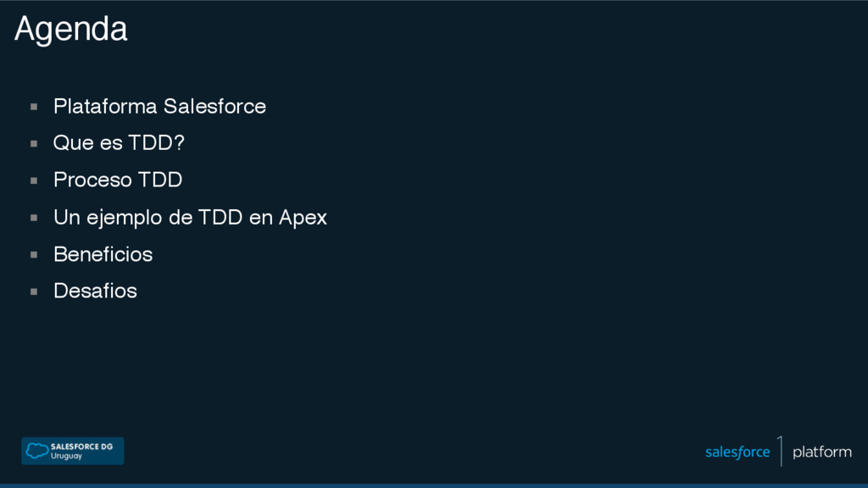Select the Desafios agenda item

pyautogui.click(x=95, y=291)
